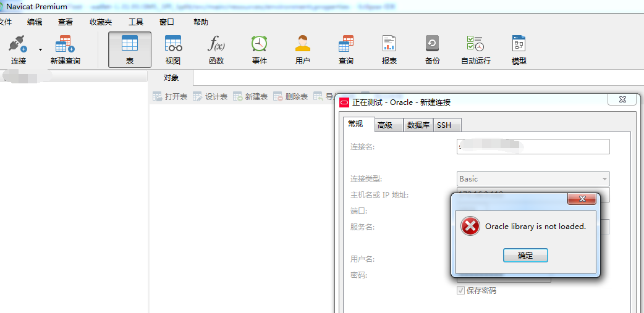The height and width of the screenshot is (313, 644).
Task: Click the Oracle icon in dialog title
Action: [344, 102]
